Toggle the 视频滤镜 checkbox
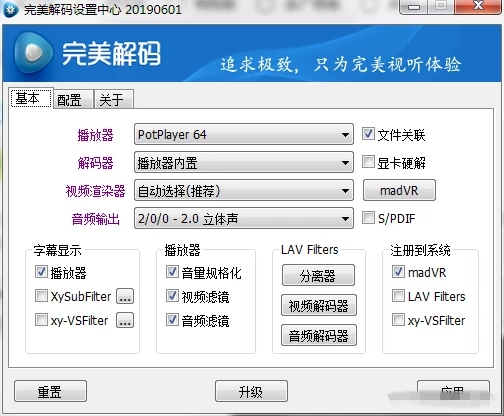The image size is (504, 416). 172,296
